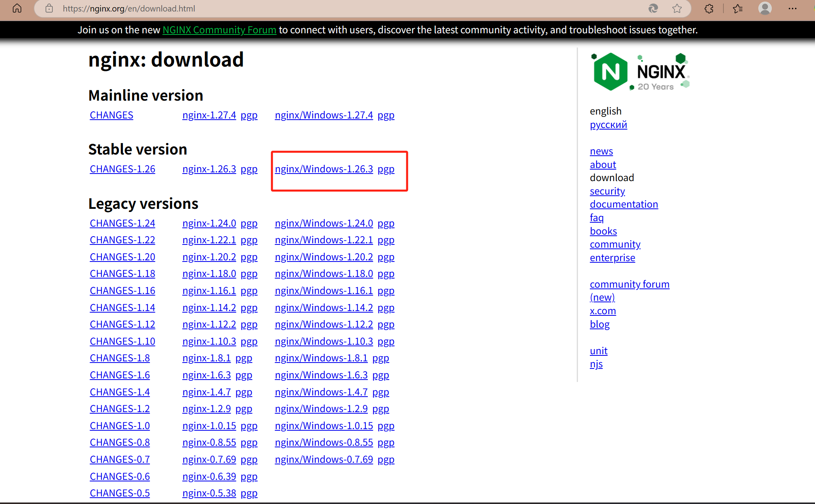Open site information lock icon
This screenshot has width=815, height=504.
pyautogui.click(x=49, y=8)
